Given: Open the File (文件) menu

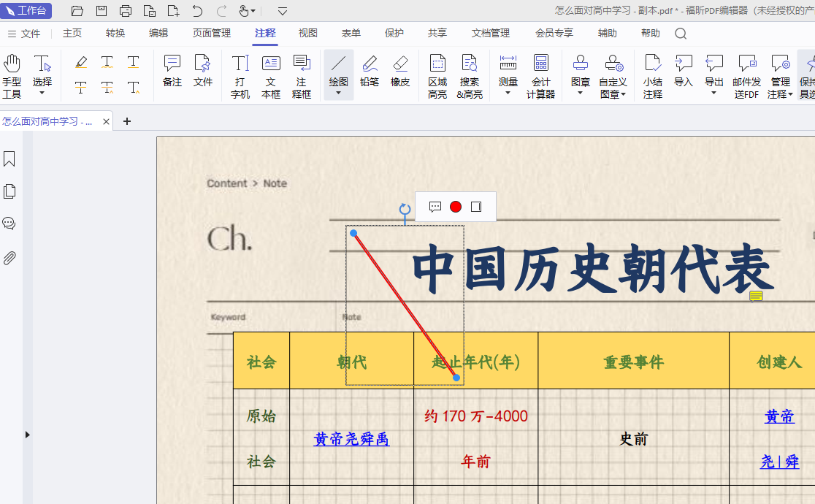Looking at the screenshot, I should tap(24, 34).
